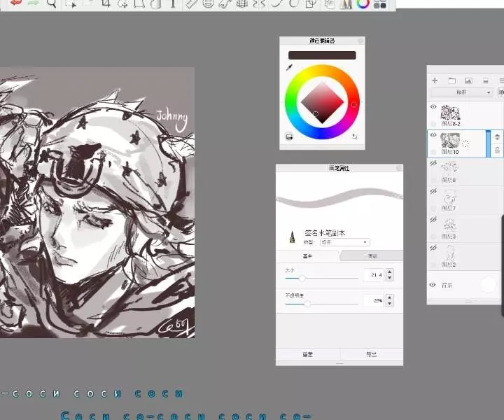Screen dimensions: 504x420
Task: Select the Crop tool
Action: coord(106,4)
